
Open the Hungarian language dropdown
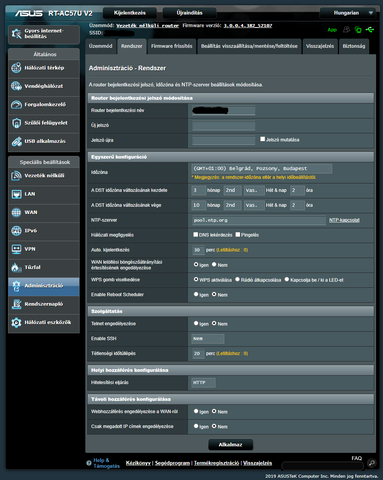click(x=347, y=13)
